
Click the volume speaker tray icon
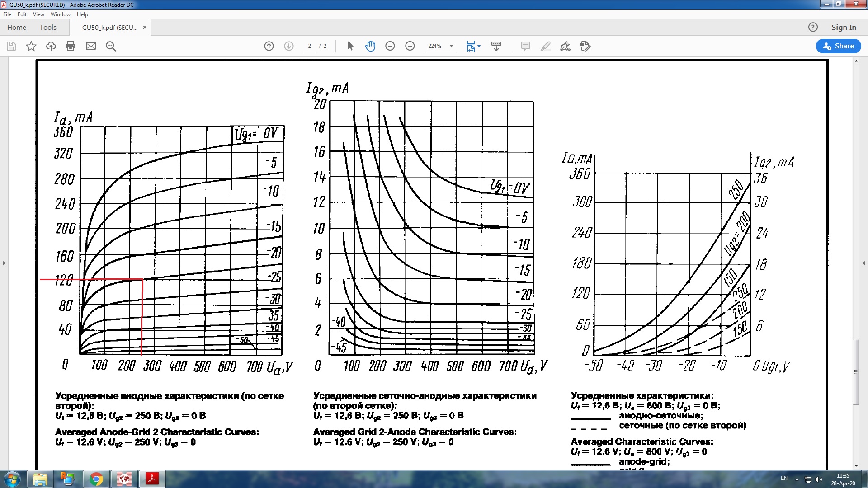tap(819, 479)
